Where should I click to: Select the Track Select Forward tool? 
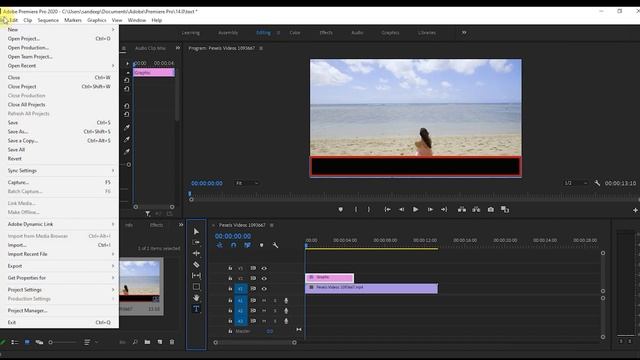(x=196, y=242)
